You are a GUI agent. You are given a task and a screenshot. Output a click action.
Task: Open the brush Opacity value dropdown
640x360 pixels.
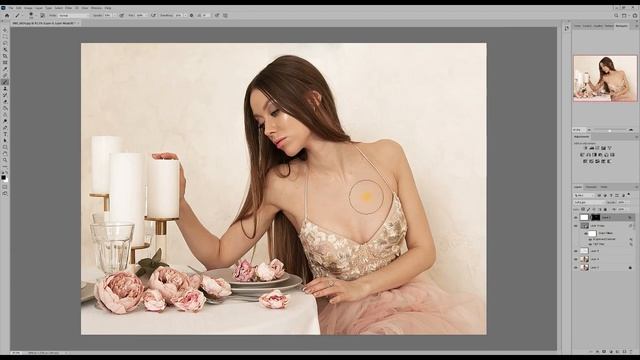coord(115,16)
